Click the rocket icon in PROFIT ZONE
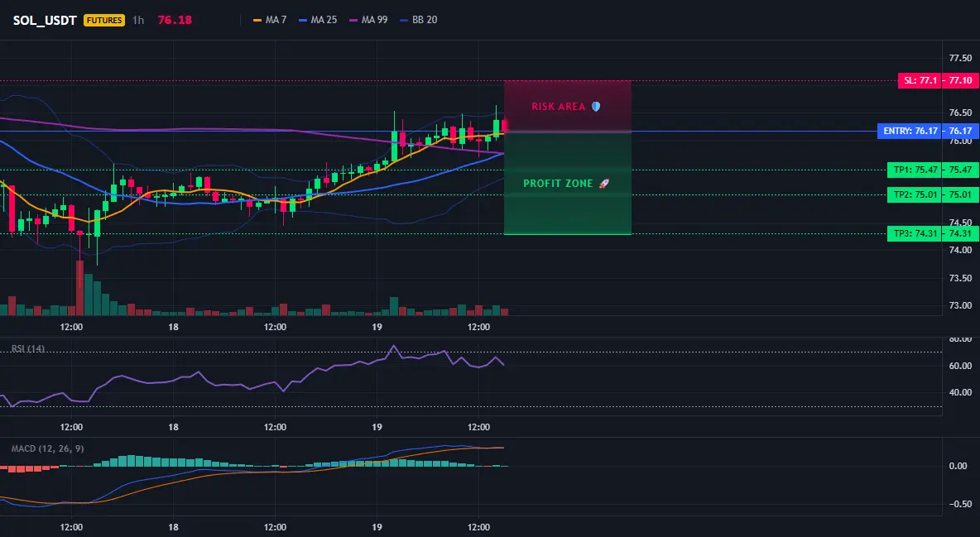Viewport: 980px width, 537px height. coord(603,183)
